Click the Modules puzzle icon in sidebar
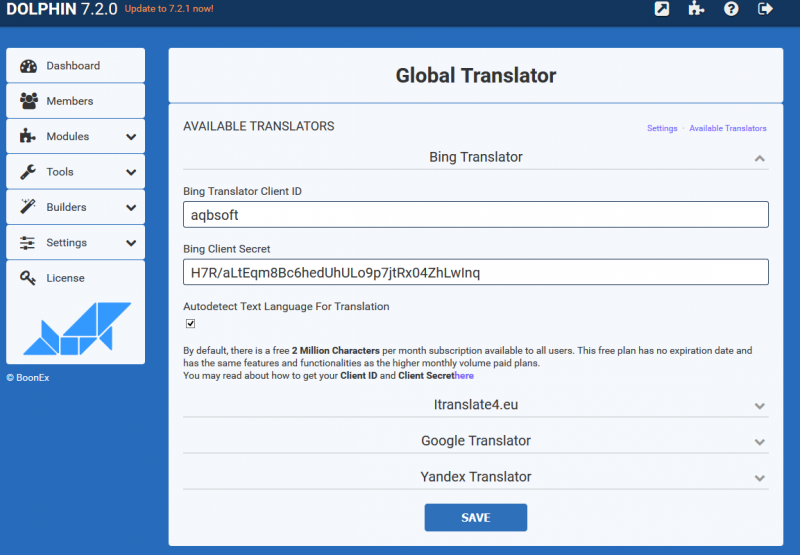The image size is (800, 555). 28,136
